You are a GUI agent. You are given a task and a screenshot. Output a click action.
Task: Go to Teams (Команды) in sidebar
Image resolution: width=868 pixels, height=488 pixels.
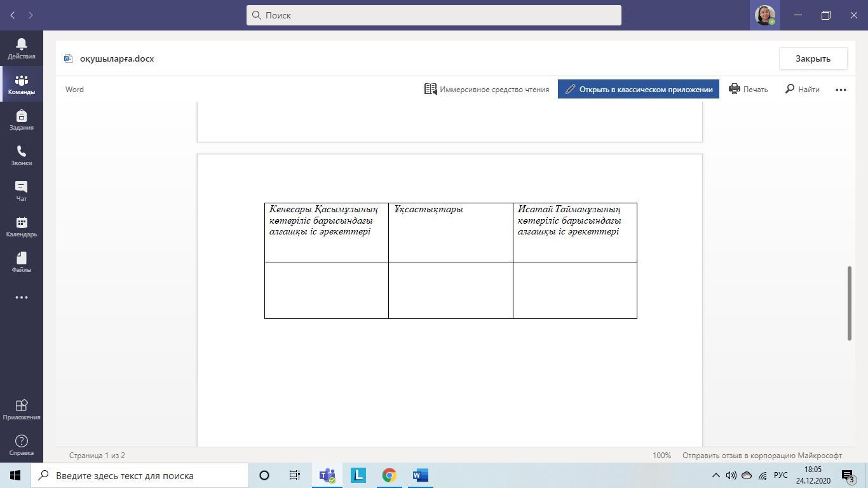click(x=21, y=85)
